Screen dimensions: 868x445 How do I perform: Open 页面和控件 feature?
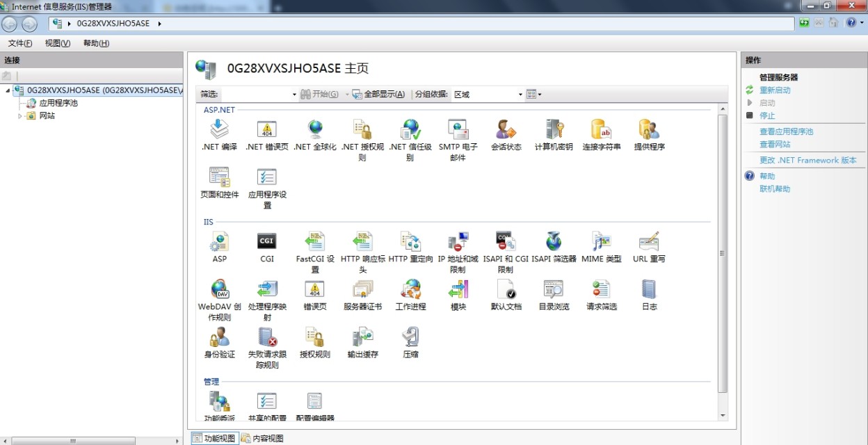click(x=219, y=182)
